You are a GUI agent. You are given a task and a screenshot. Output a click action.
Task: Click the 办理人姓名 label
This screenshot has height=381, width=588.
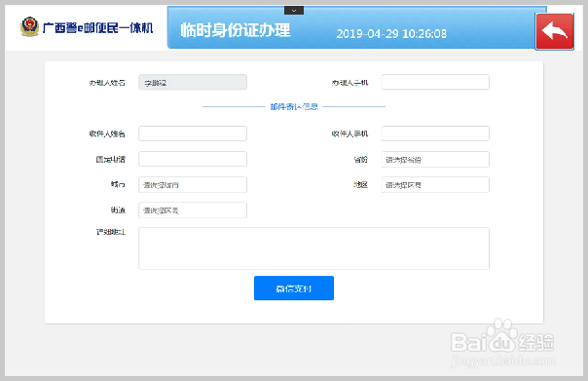click(x=107, y=83)
